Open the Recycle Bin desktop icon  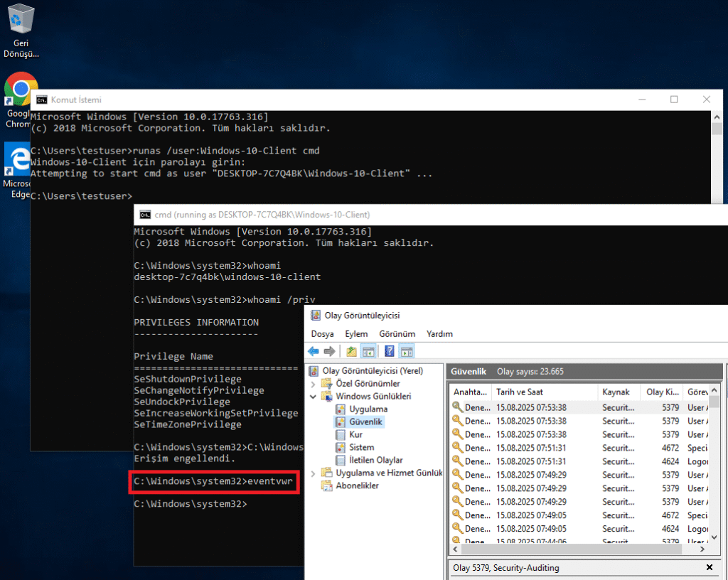[x=21, y=31]
